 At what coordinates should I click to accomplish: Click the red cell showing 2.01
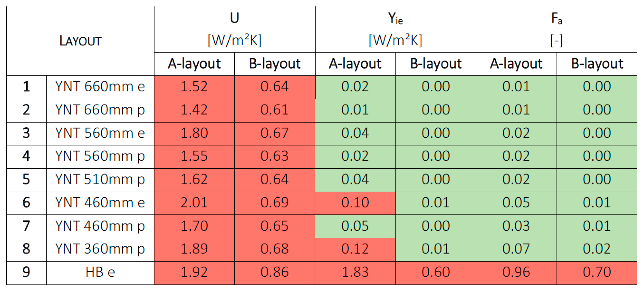pyautogui.click(x=194, y=203)
